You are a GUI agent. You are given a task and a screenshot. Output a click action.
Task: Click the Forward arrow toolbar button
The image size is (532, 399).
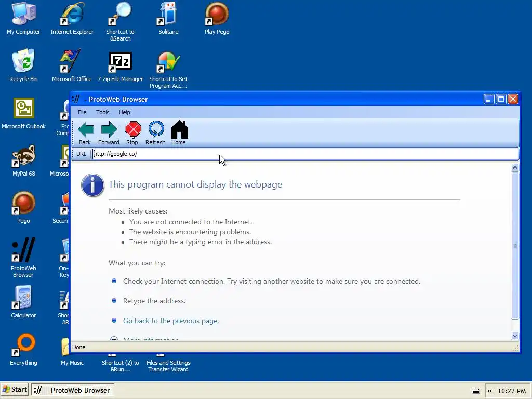pyautogui.click(x=109, y=133)
